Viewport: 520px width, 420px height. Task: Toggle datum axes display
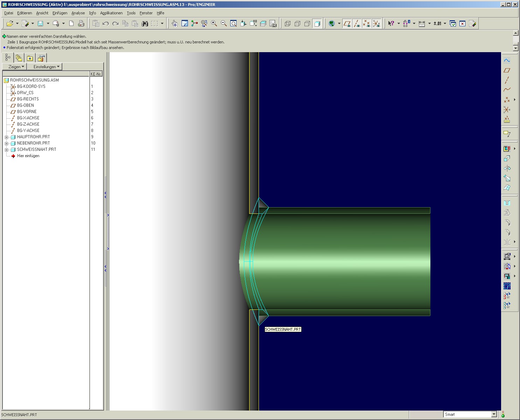click(x=357, y=23)
